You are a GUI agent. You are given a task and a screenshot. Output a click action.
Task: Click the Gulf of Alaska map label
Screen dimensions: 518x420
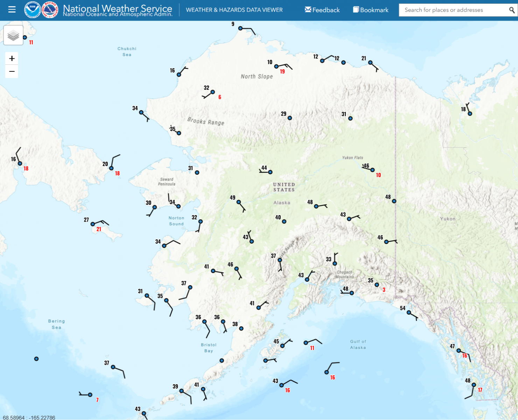pyautogui.click(x=358, y=344)
